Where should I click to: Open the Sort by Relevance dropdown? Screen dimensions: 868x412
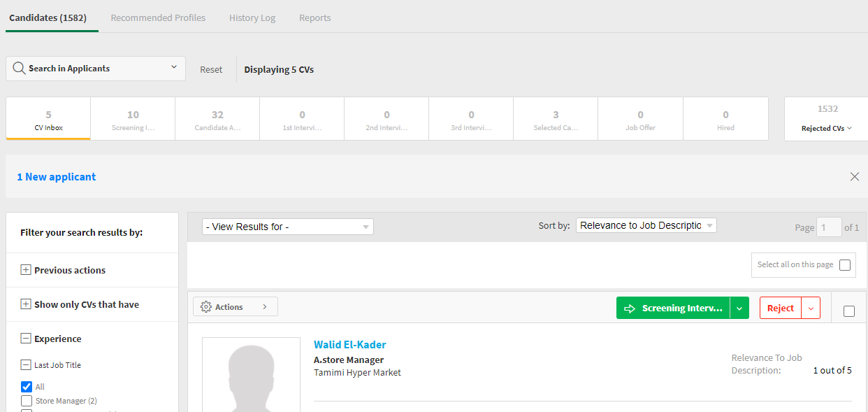(x=646, y=226)
